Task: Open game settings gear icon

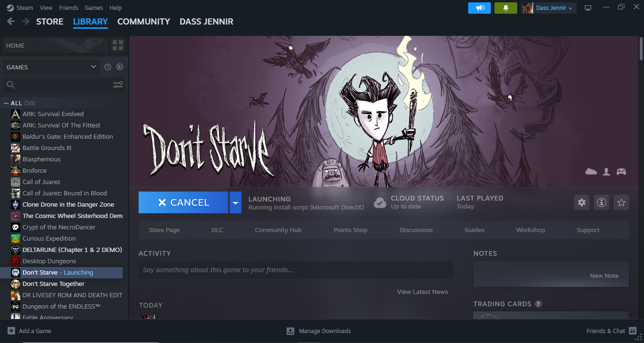Action: click(582, 202)
